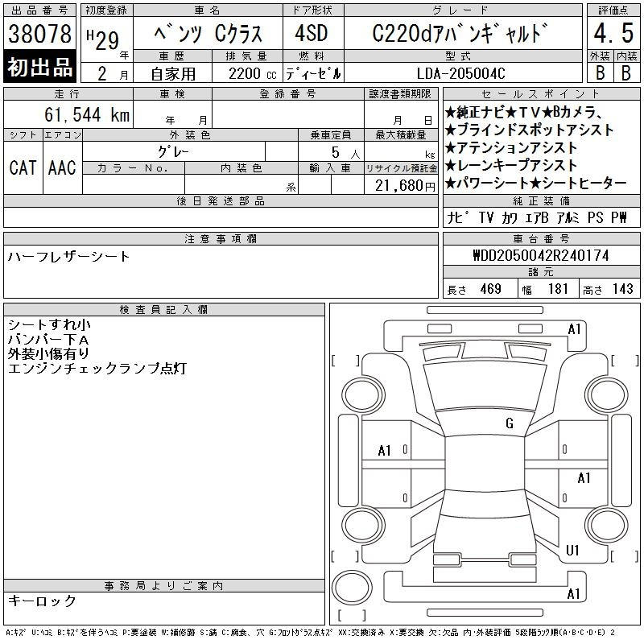This screenshot has width=644, height=644.
Task: Click the 61,544 km mileage value
Action: coord(87,115)
